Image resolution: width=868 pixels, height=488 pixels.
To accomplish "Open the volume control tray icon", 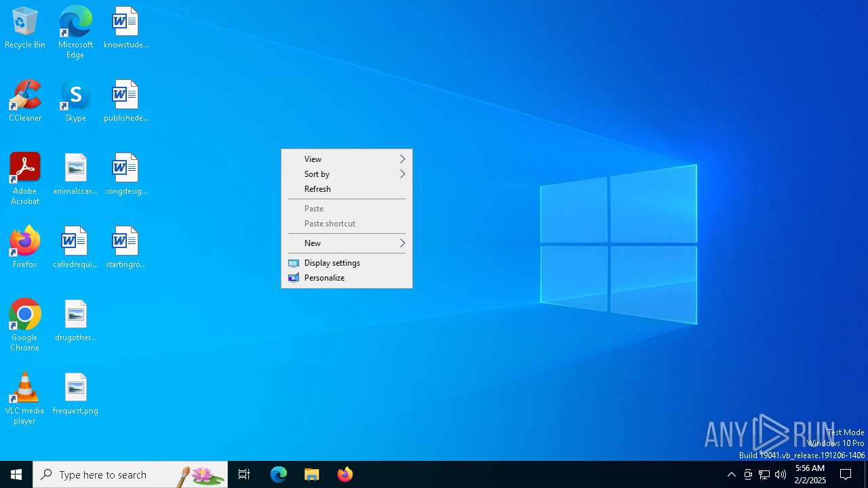I will (781, 474).
